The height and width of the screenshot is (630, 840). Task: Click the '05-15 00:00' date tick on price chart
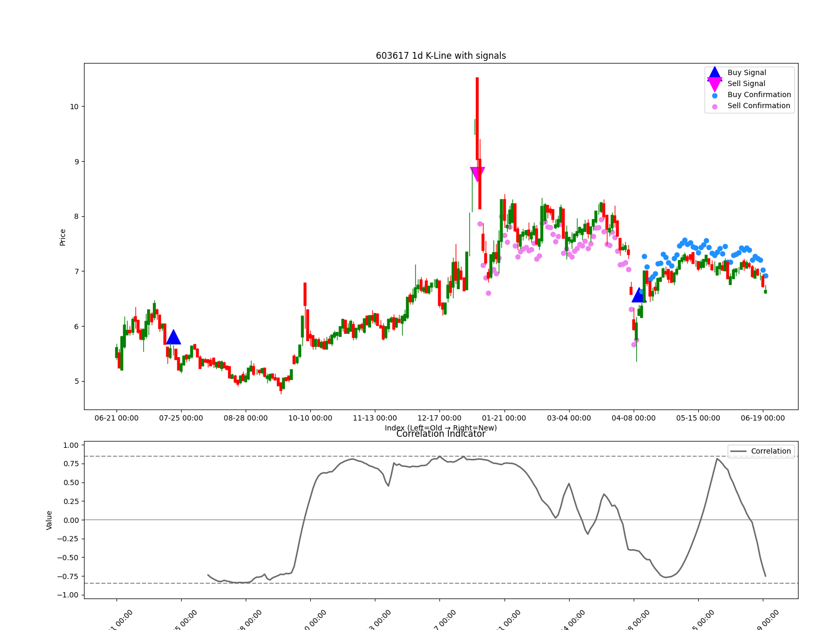coord(698,418)
